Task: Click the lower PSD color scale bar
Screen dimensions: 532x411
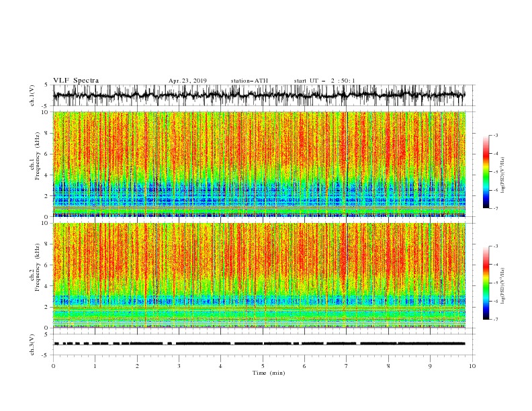Action: point(486,283)
